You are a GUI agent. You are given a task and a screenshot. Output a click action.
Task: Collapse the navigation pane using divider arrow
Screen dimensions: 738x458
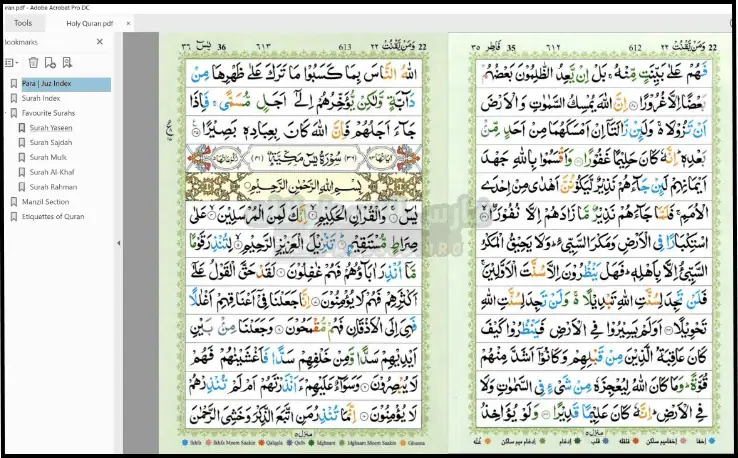coord(118,243)
